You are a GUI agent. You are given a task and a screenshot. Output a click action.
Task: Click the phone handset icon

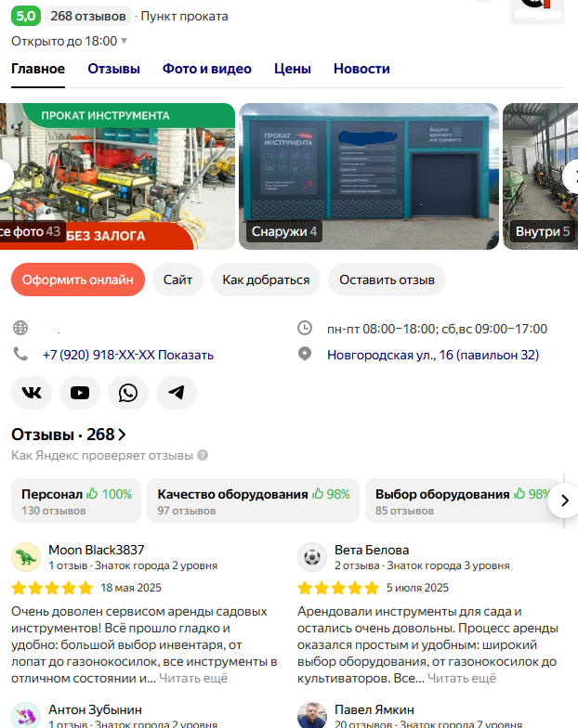click(20, 355)
